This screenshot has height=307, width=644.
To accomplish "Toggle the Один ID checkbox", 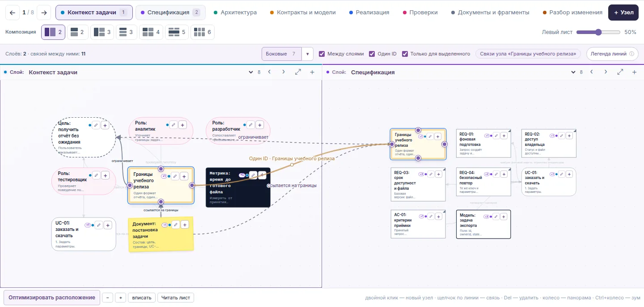I will tap(372, 54).
